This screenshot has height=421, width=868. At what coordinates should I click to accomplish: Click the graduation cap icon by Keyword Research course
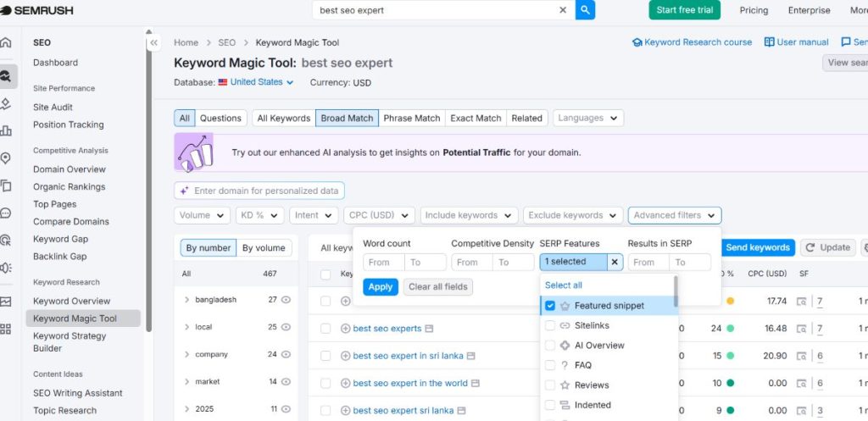pyautogui.click(x=637, y=42)
